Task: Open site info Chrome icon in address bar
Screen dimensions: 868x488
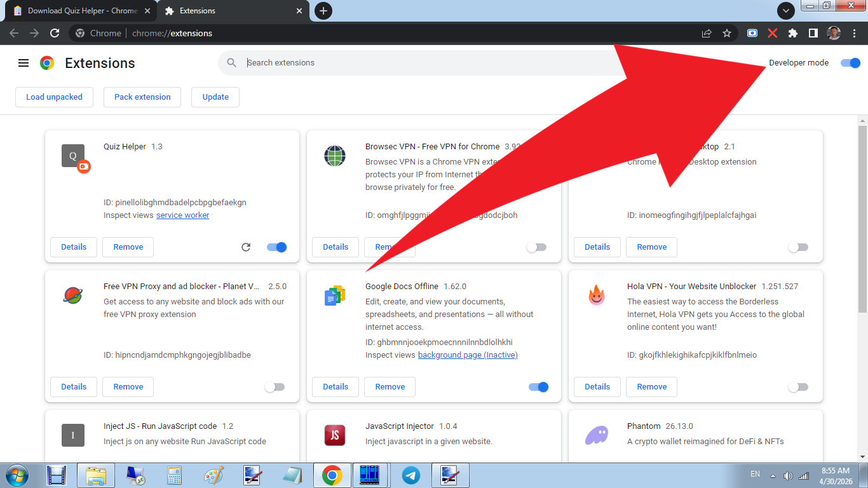Action: (x=80, y=33)
